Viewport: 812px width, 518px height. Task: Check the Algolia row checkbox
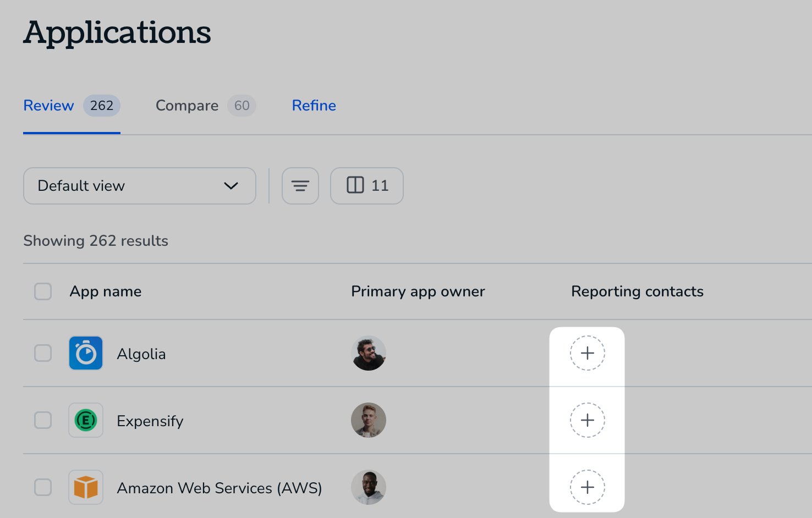tap(43, 353)
